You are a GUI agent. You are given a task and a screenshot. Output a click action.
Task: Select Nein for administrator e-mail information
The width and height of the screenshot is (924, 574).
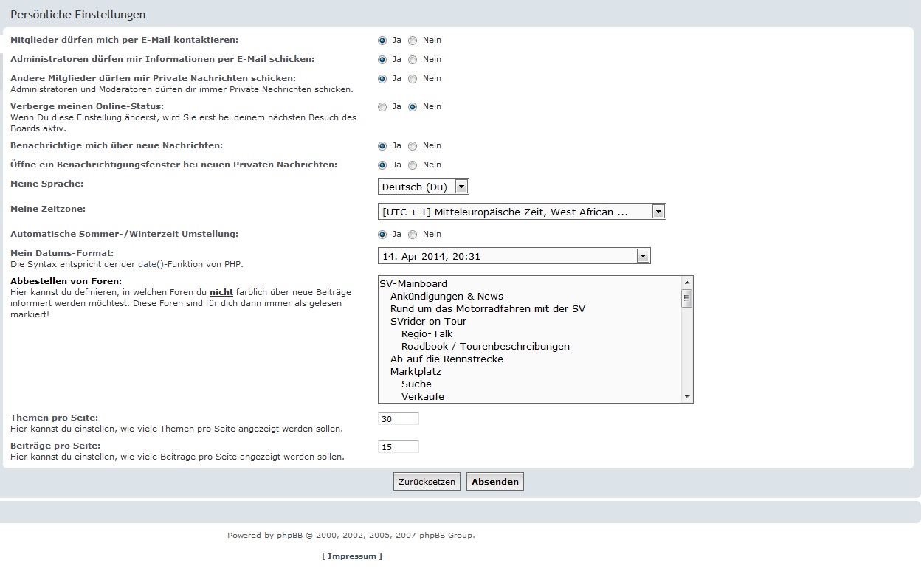pyautogui.click(x=413, y=60)
